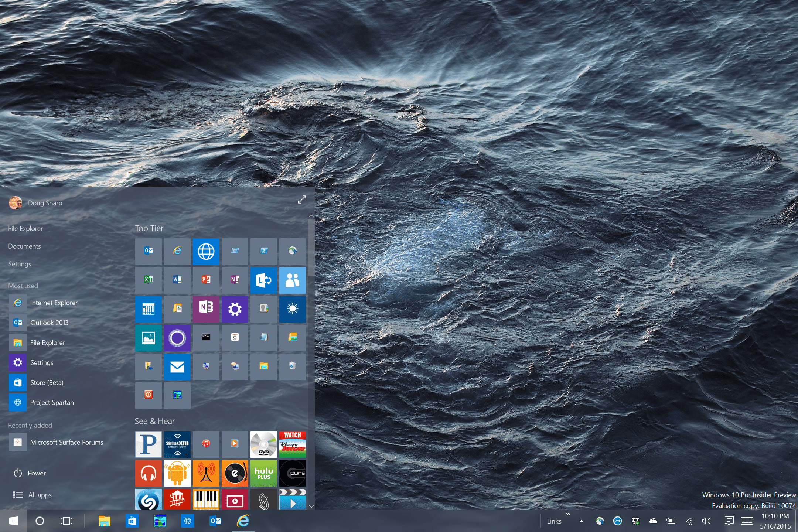Open the PowerPoint tile

(x=206, y=280)
